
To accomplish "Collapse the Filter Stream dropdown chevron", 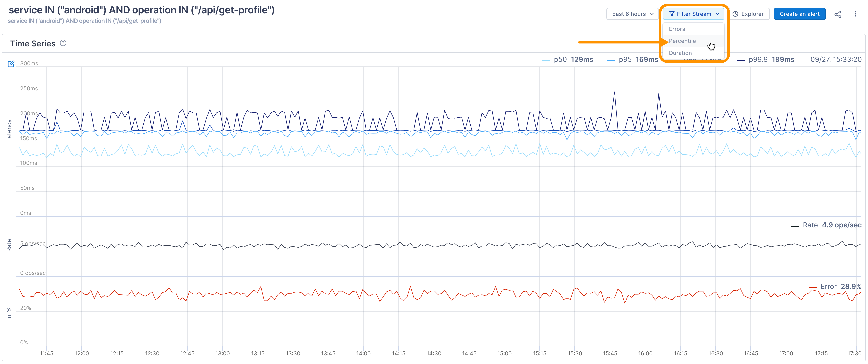I will pyautogui.click(x=717, y=14).
